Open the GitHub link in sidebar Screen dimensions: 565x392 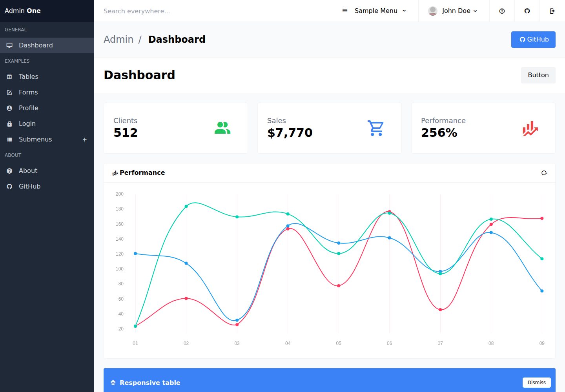tap(47, 187)
